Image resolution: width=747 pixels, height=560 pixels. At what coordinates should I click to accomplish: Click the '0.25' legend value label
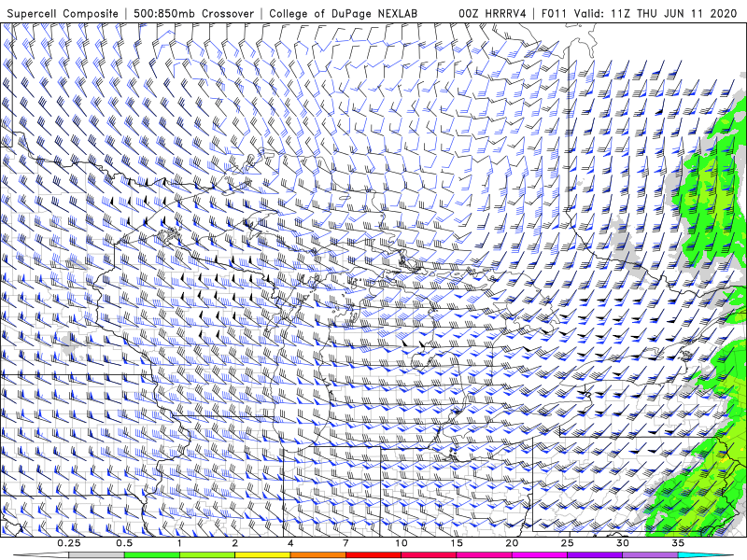[x=69, y=543]
